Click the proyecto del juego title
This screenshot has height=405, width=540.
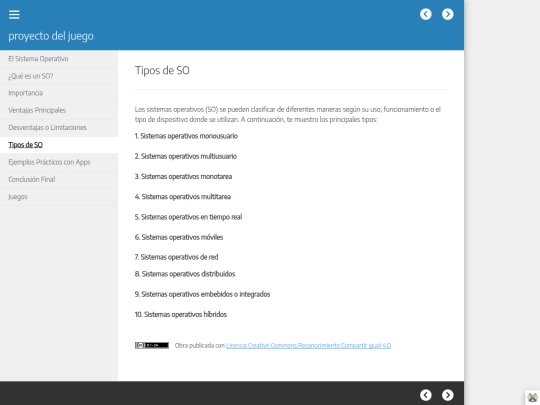point(51,36)
